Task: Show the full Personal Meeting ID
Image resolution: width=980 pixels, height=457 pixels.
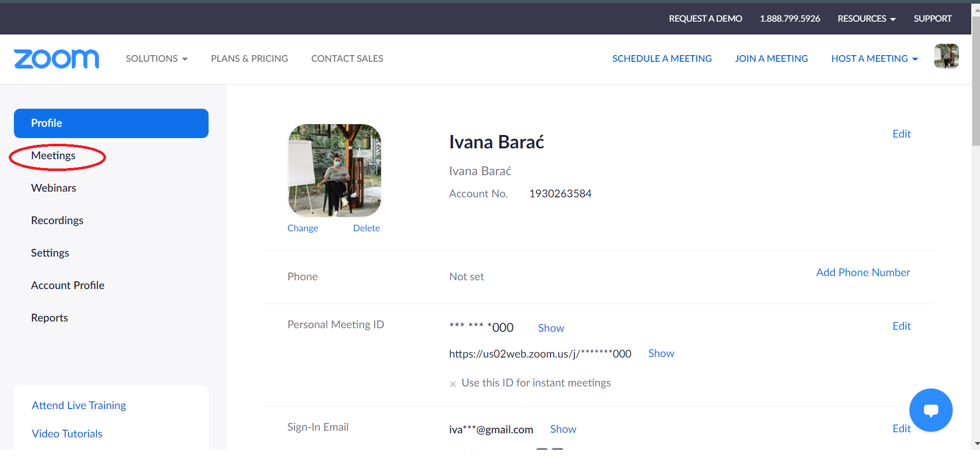Action: tap(551, 328)
